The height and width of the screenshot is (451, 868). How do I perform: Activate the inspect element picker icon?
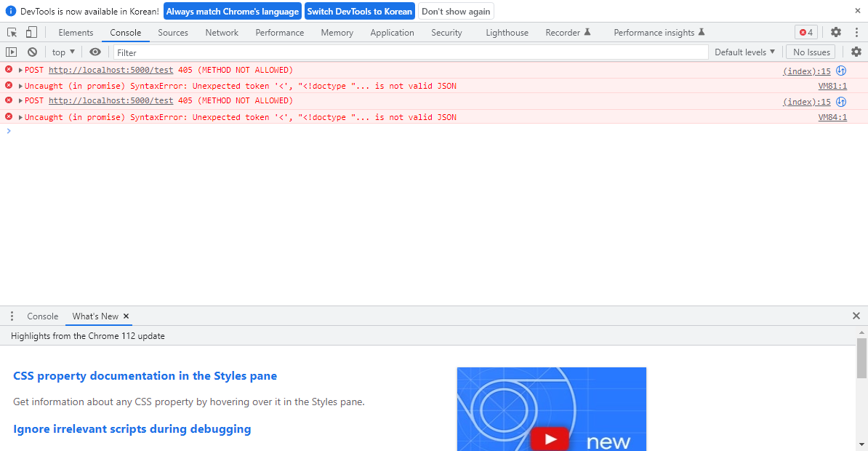pos(12,33)
